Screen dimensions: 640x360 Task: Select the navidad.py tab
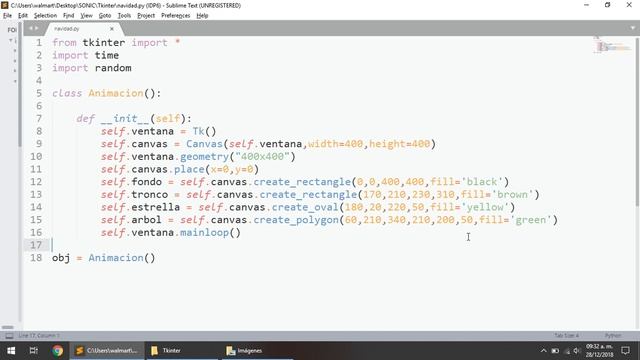click(x=82, y=29)
